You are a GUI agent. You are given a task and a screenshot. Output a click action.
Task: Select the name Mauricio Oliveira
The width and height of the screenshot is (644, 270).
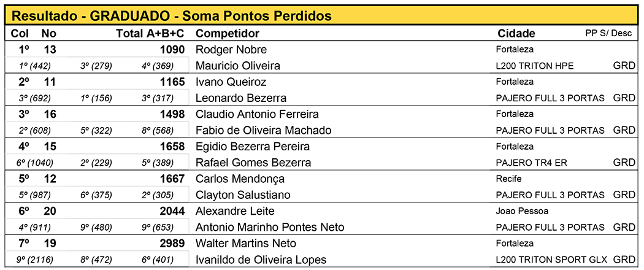[237, 66]
